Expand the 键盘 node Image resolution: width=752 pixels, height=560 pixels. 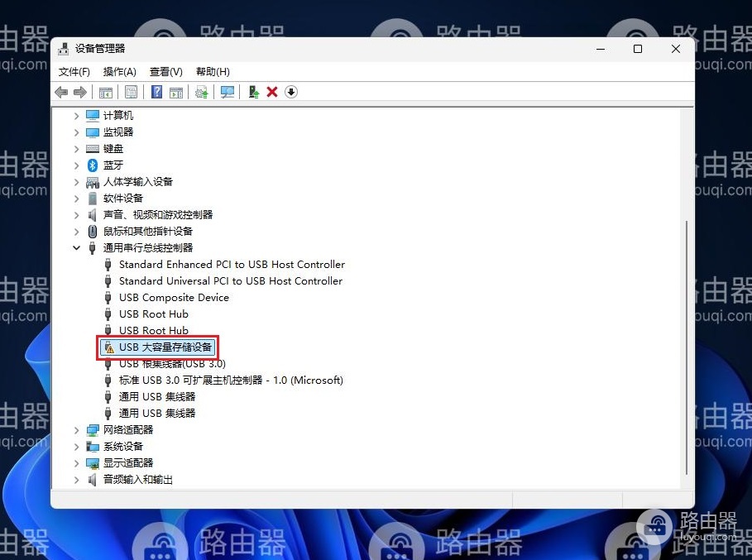click(x=76, y=149)
